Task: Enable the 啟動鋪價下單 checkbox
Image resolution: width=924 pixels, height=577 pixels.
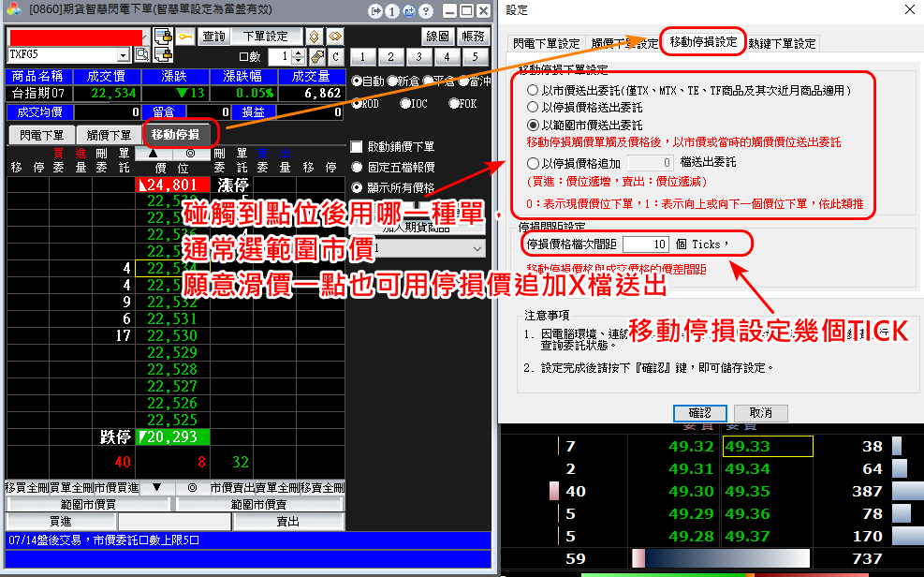Action: point(357,146)
